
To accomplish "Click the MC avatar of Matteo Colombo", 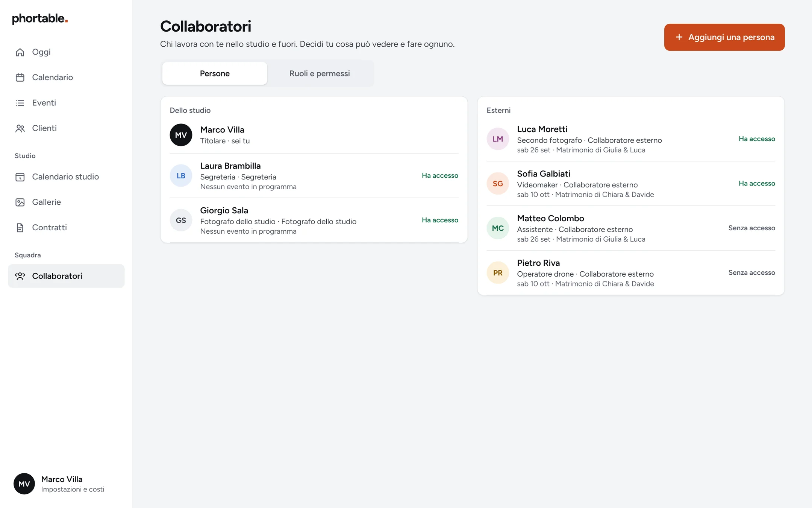I will click(498, 228).
